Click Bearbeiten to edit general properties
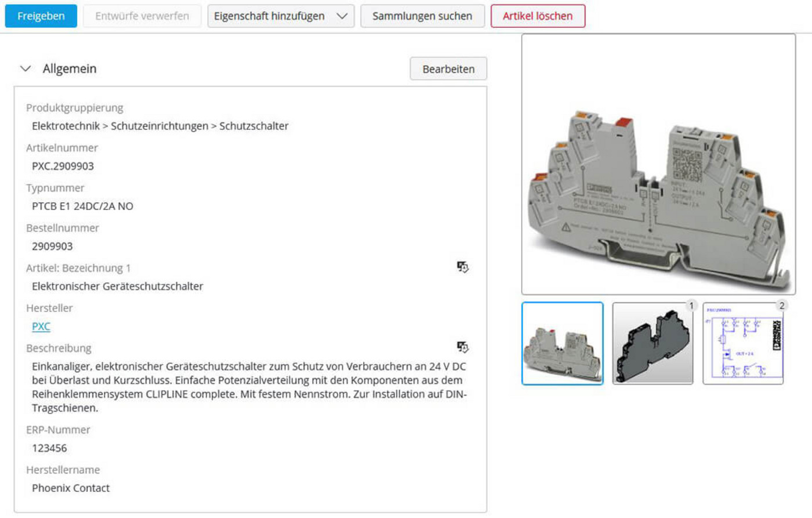 click(x=448, y=69)
